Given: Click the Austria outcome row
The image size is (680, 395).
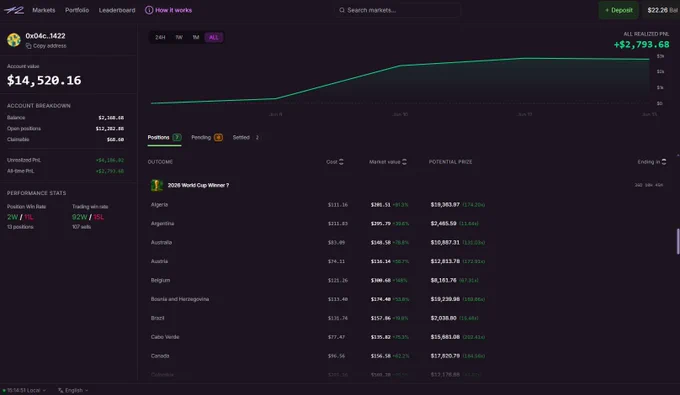Looking at the screenshot, I should [x=408, y=261].
